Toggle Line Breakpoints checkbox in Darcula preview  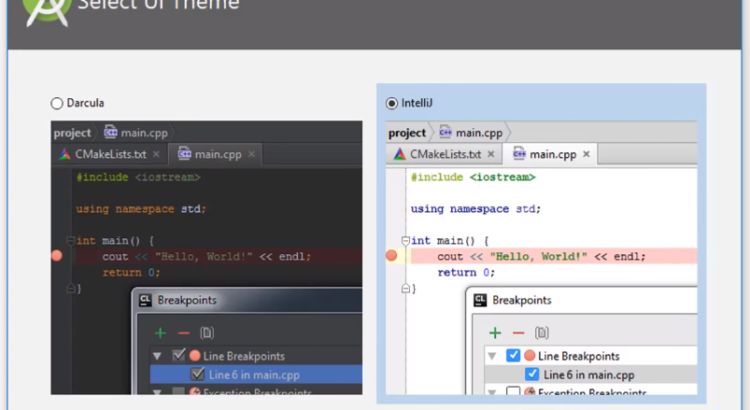click(x=179, y=356)
